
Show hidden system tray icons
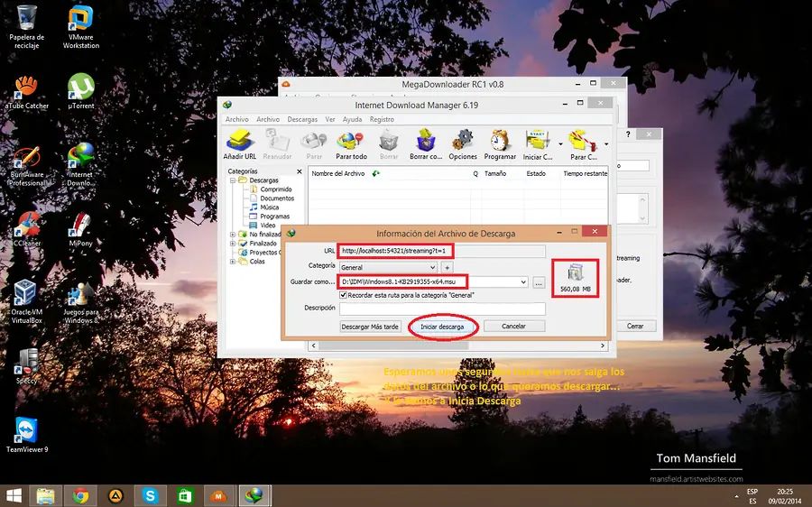click(736, 496)
